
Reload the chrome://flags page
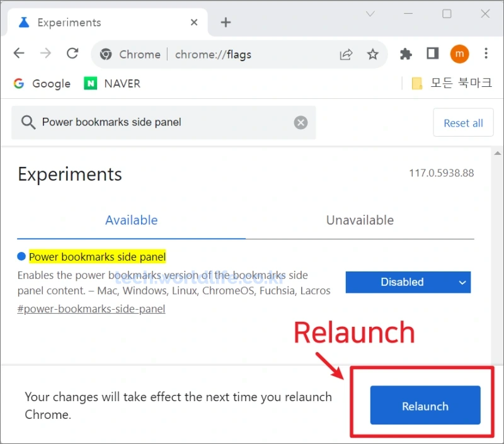[72, 54]
